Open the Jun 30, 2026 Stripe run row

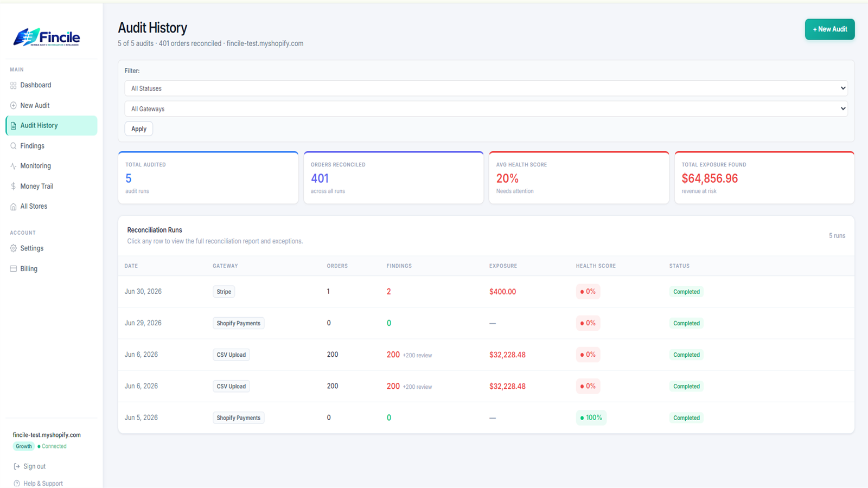point(486,292)
